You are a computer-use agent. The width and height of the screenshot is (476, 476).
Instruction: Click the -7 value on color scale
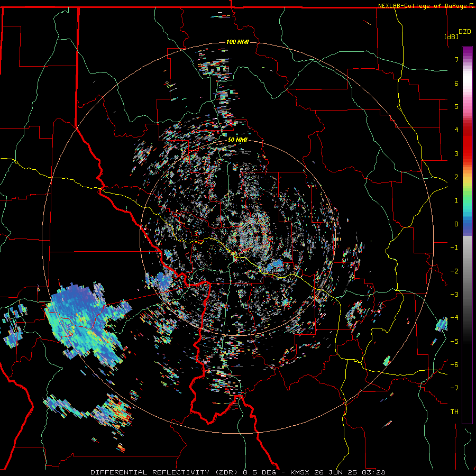point(454,388)
